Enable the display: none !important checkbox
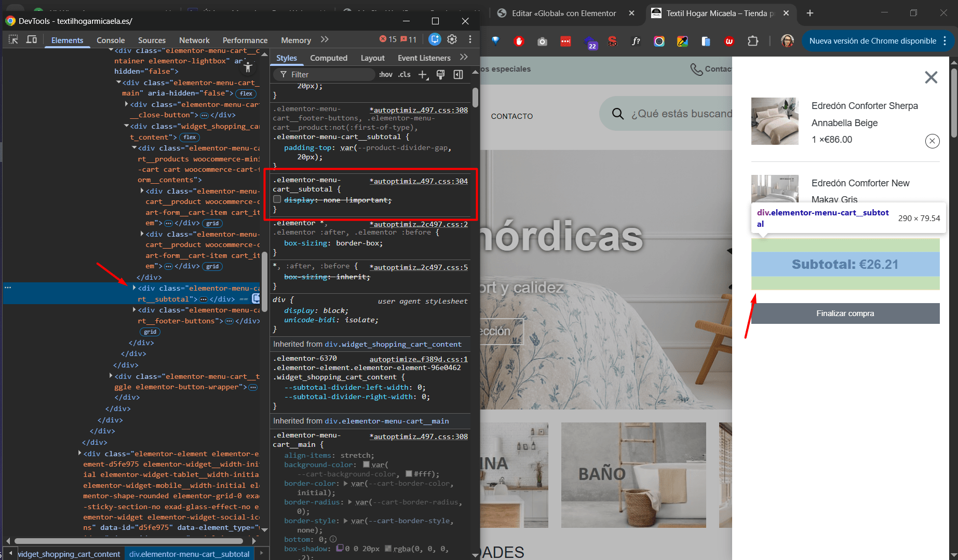 (x=277, y=200)
